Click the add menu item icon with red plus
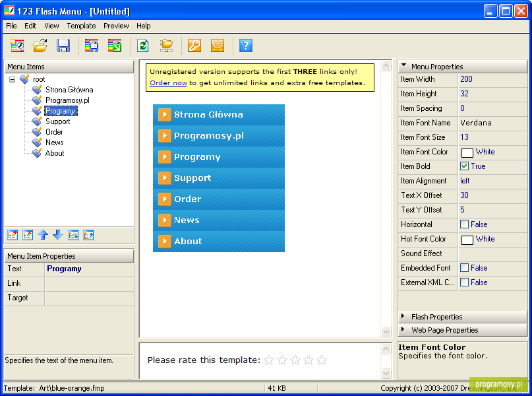 tap(13, 235)
